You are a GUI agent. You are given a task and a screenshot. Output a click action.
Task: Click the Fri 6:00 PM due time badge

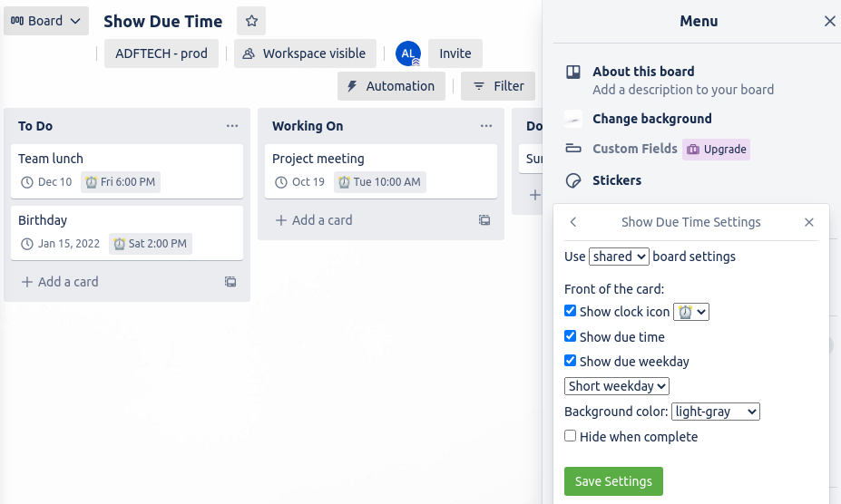[121, 182]
